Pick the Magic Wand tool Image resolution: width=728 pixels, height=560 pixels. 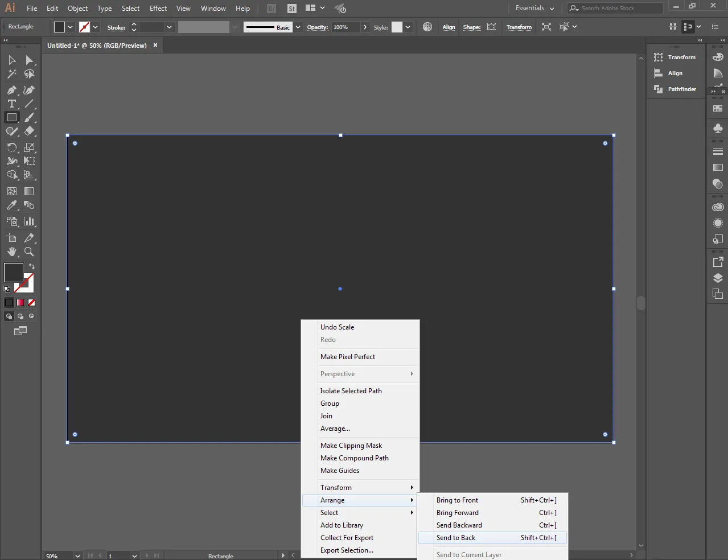(x=11, y=73)
